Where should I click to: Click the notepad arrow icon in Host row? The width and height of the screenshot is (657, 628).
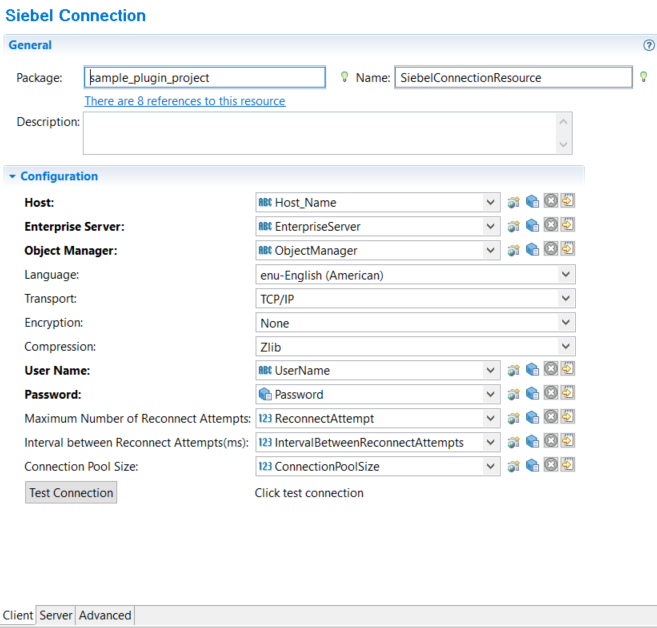point(568,201)
